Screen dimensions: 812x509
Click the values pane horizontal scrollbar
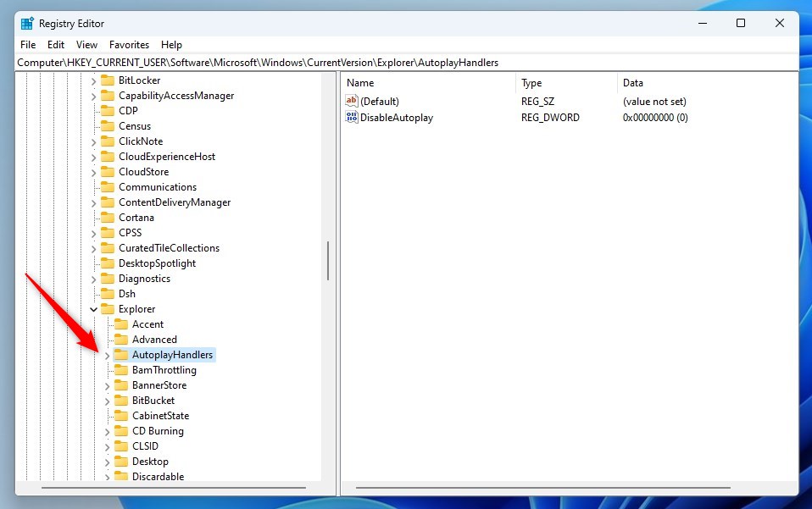pyautogui.click(x=542, y=487)
